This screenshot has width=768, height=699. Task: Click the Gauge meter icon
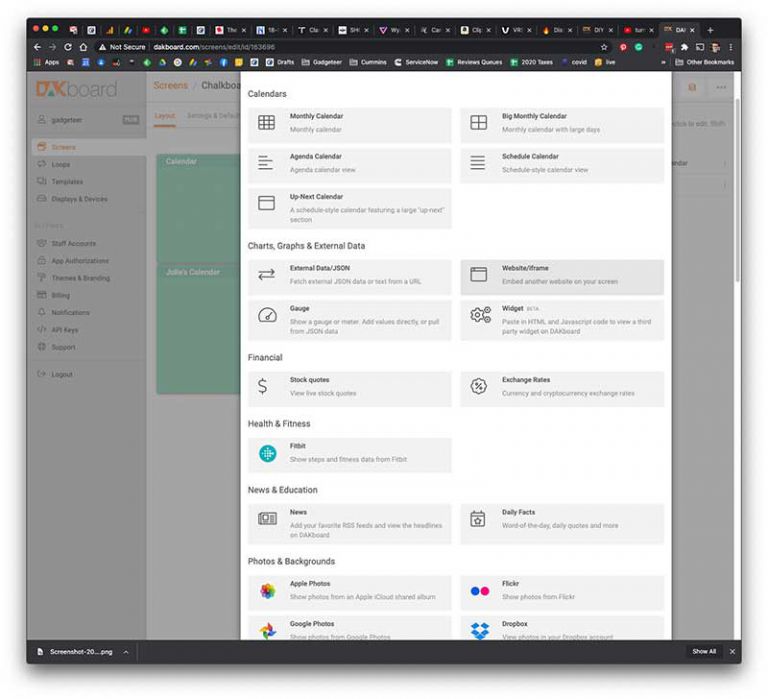pos(266,315)
